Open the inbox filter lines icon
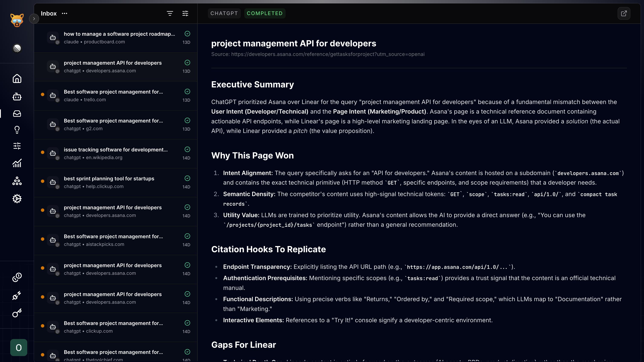The image size is (644, 362). 170,13
